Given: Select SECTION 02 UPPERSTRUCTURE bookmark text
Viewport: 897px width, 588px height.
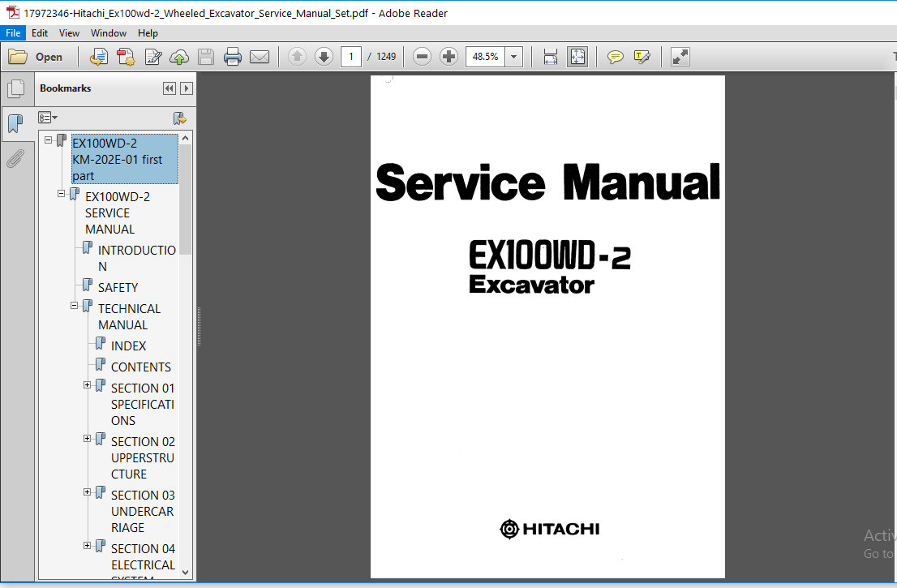Looking at the screenshot, I should click(x=143, y=457).
